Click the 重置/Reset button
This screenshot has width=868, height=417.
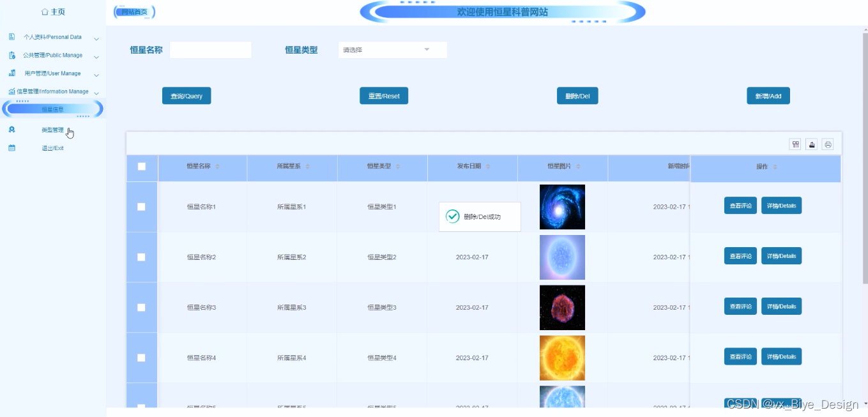384,96
